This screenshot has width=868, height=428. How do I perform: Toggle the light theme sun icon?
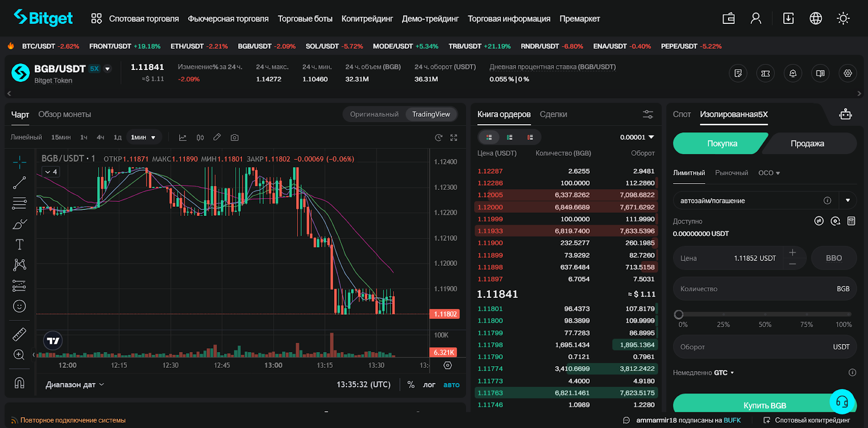(843, 18)
